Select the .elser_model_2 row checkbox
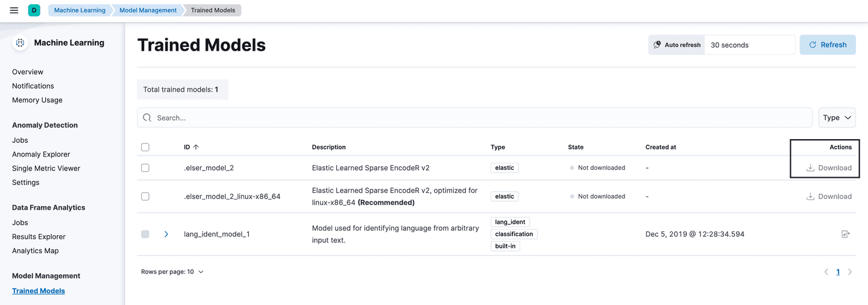868x305 pixels. [145, 168]
